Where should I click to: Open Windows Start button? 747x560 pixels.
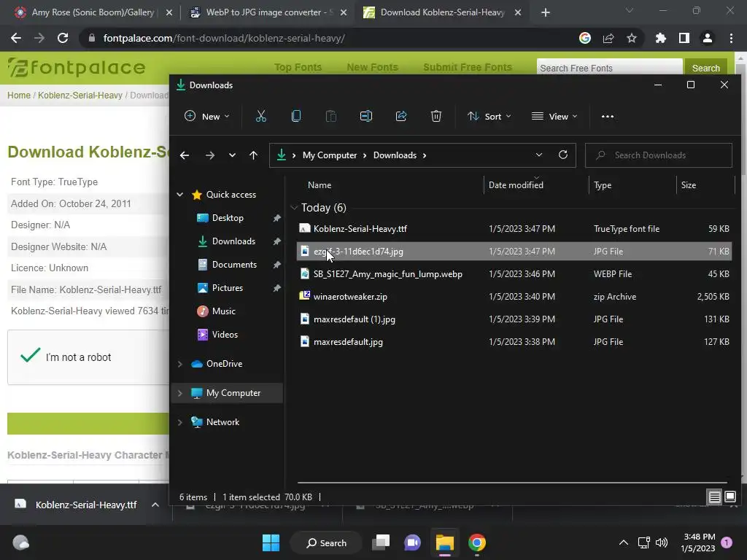[271, 542]
